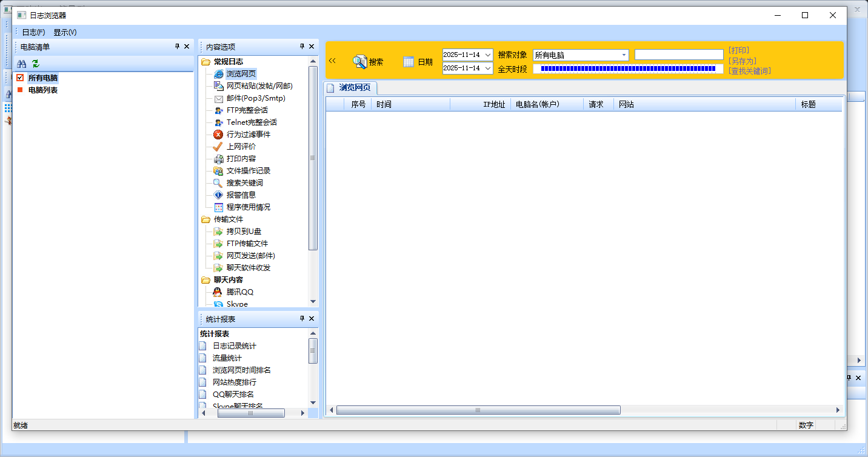Click the 全天时段 blue time bar
This screenshot has width=868, height=457.
[628, 68]
